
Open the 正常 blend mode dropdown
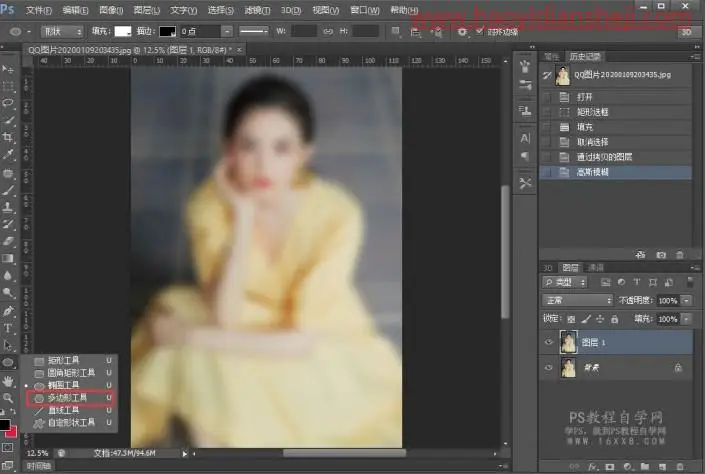click(x=578, y=300)
